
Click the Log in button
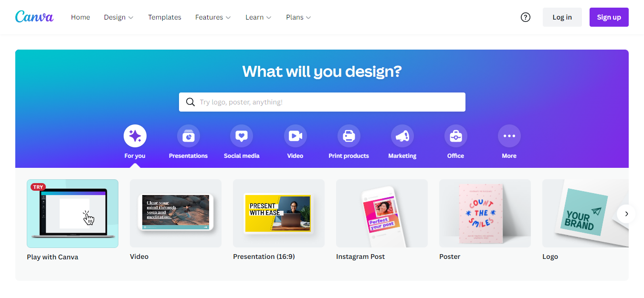point(562,17)
